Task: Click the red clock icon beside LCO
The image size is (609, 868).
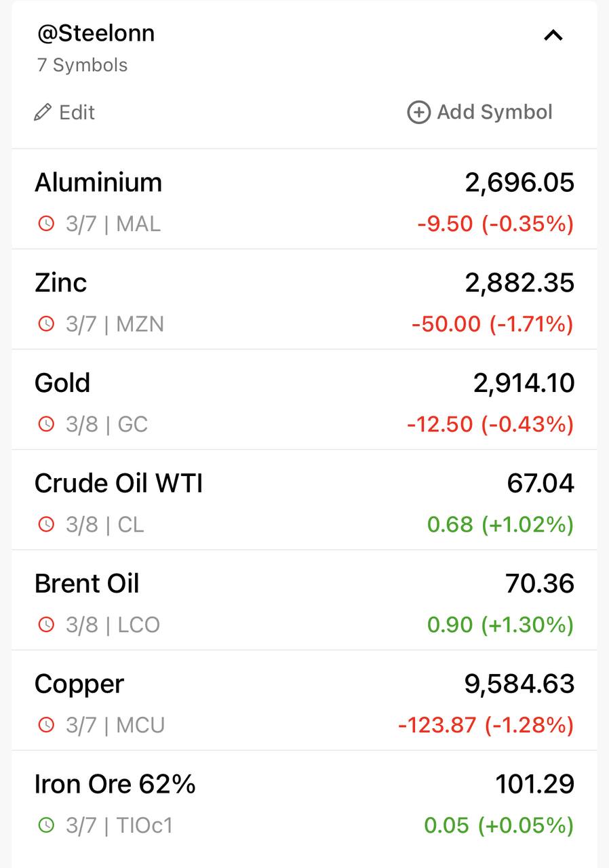Action: coord(45,625)
